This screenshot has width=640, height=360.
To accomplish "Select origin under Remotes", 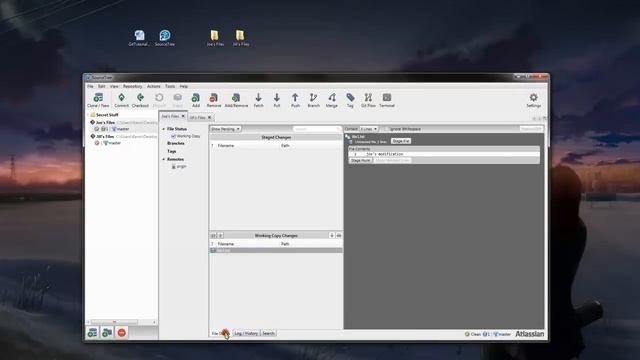I will (179, 167).
